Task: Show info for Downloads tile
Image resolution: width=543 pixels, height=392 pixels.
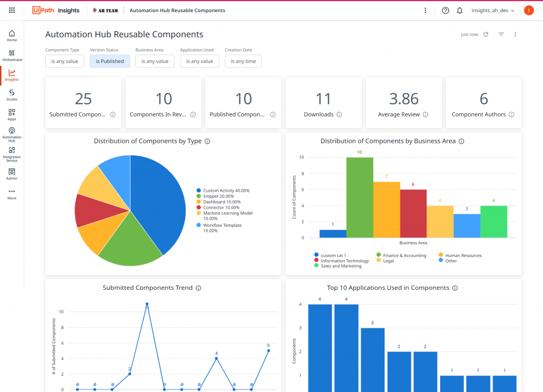Action: 339,114
